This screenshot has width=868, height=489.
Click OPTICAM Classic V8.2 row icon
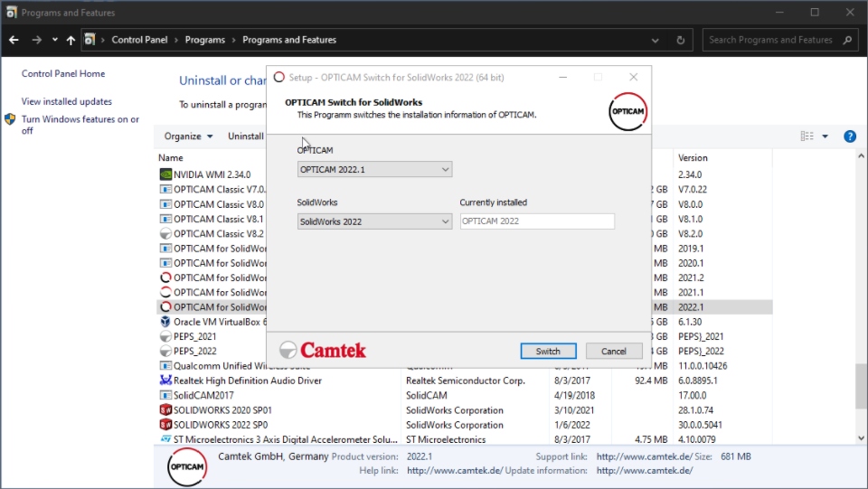pos(165,233)
